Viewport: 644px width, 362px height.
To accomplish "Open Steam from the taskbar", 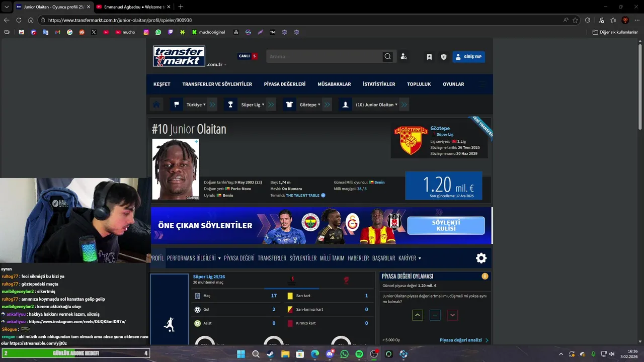I will point(270,354).
